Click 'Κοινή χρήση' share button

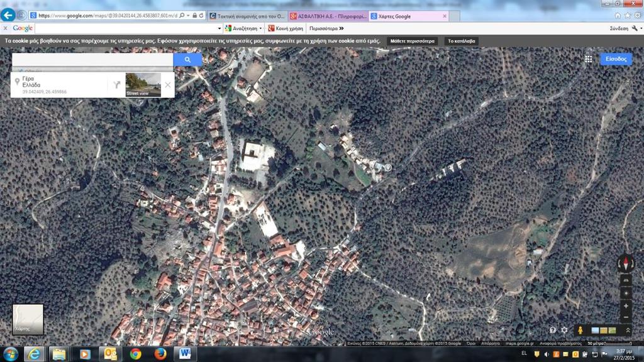[286, 28]
